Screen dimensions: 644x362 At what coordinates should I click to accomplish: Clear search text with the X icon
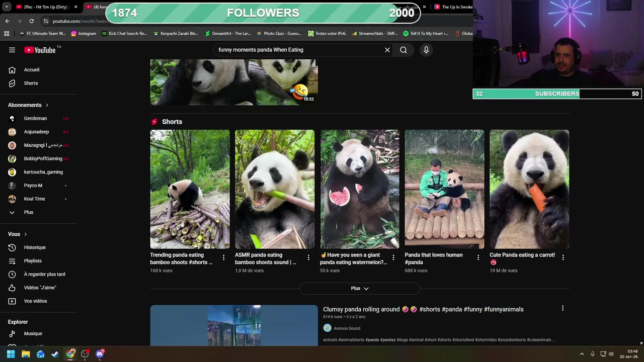pos(387,50)
